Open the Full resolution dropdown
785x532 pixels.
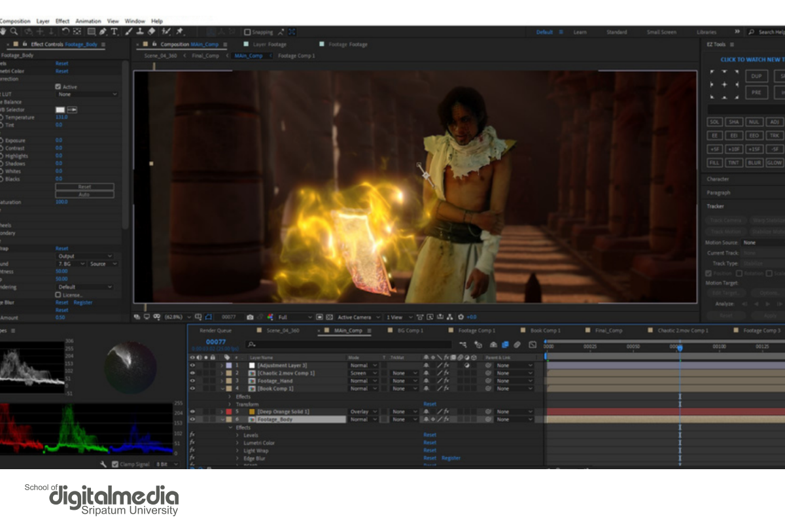pyautogui.click(x=296, y=317)
